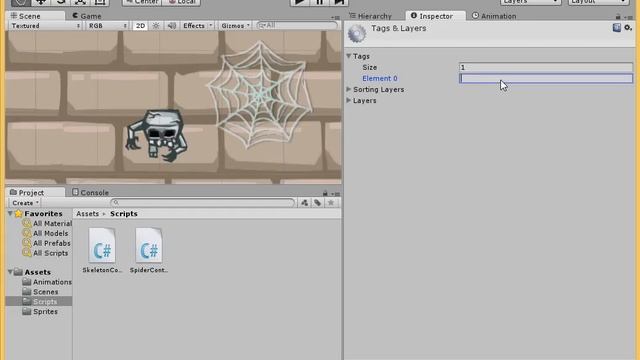Open Tags & Layers settings gear menu
The width and height of the screenshot is (640, 360).
pyautogui.click(x=628, y=27)
